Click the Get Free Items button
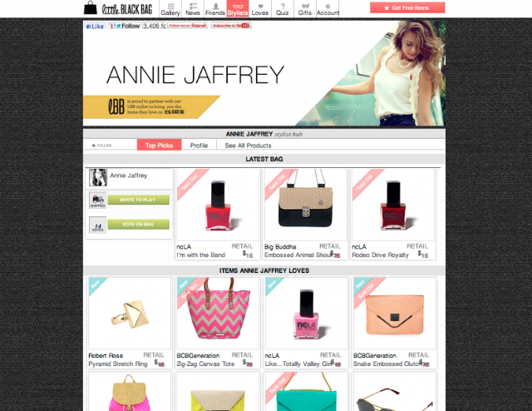This screenshot has width=532, height=411. 407,7
